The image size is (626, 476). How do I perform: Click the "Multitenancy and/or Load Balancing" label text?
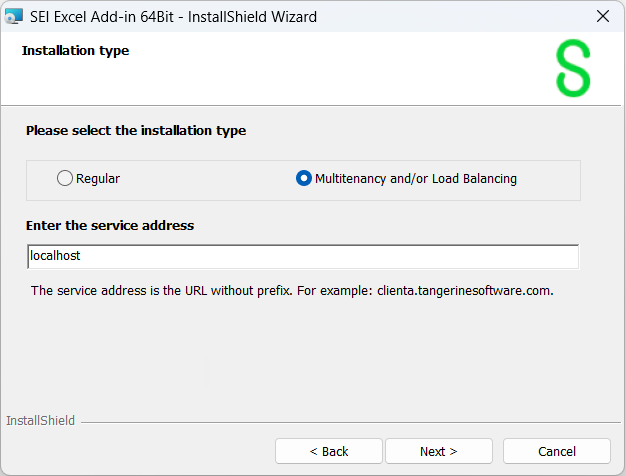tap(415, 179)
